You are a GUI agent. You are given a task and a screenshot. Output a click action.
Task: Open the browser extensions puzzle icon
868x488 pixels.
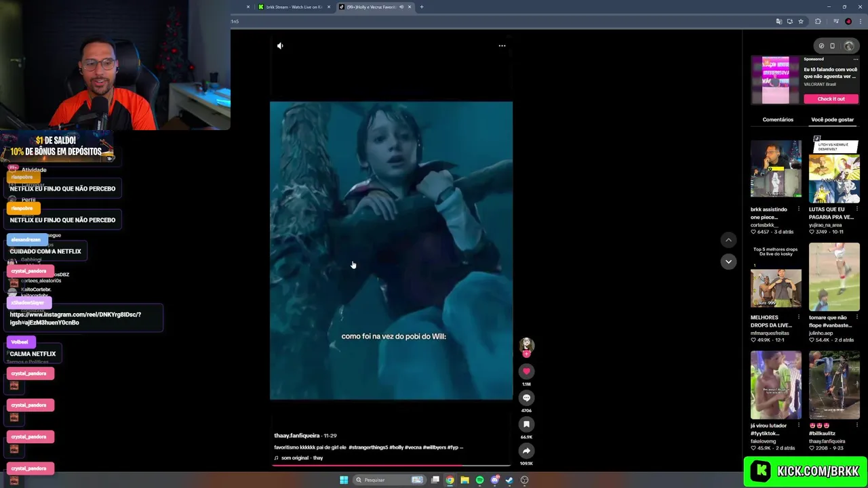tap(818, 21)
